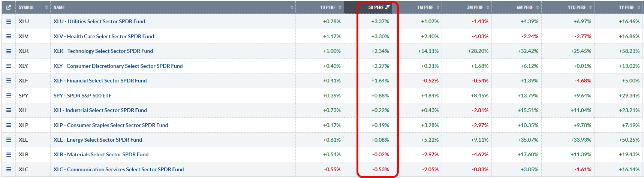Open XLY - Consumer Discretionary fund link
The height and width of the screenshot is (178, 644).
(x=118, y=66)
